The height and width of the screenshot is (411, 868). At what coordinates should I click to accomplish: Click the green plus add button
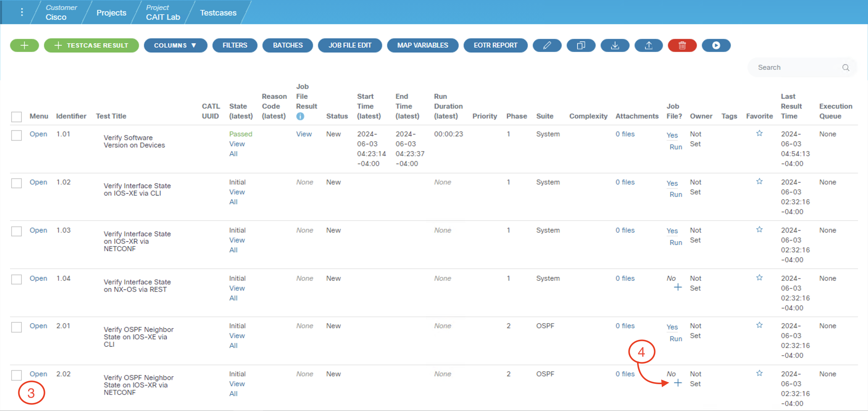pos(24,45)
